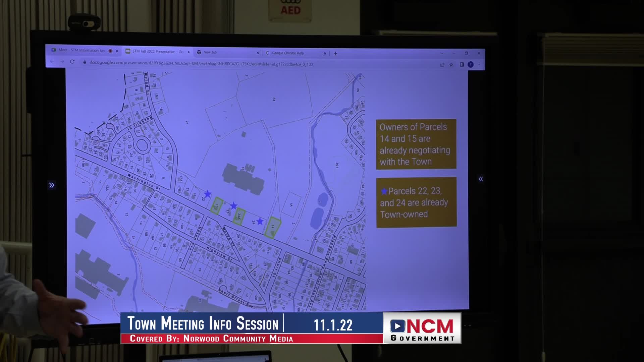
Task: Toggle the browser side panel
Action: (x=462, y=64)
